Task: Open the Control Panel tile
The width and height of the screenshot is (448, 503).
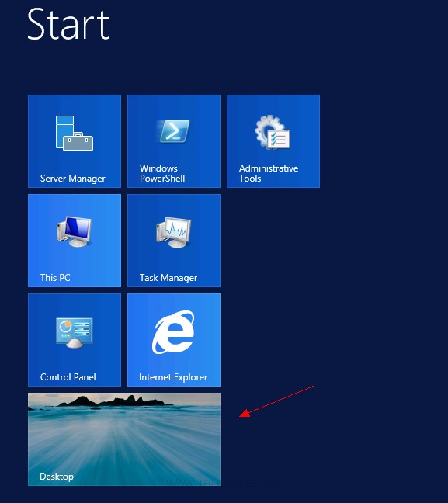Action: [x=75, y=340]
